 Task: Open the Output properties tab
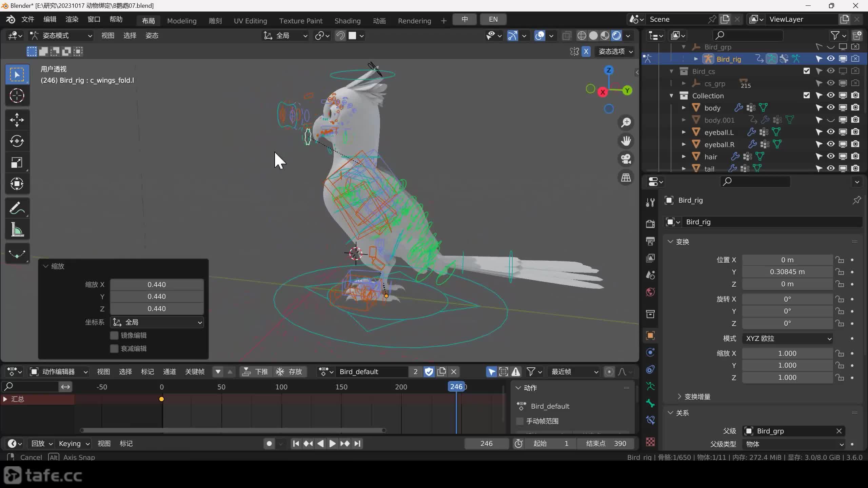(650, 241)
